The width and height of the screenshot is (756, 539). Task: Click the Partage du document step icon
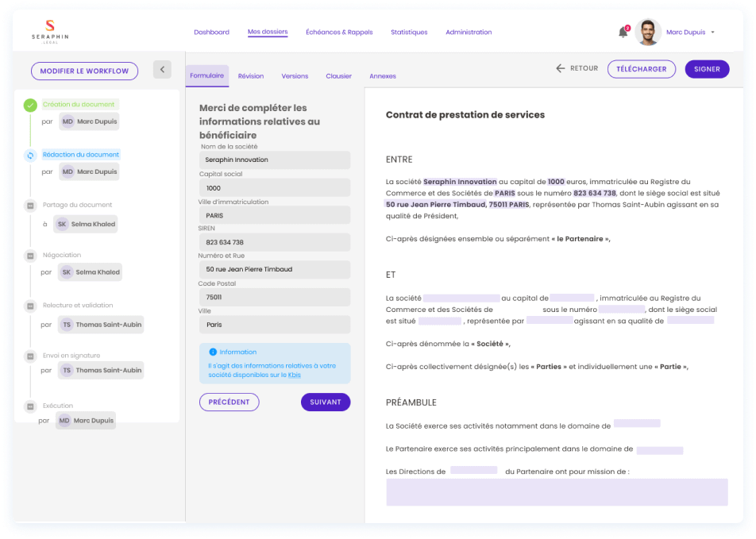30,206
